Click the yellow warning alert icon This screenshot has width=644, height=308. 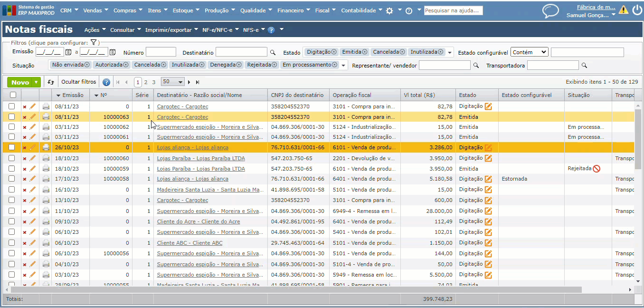pyautogui.click(x=623, y=10)
